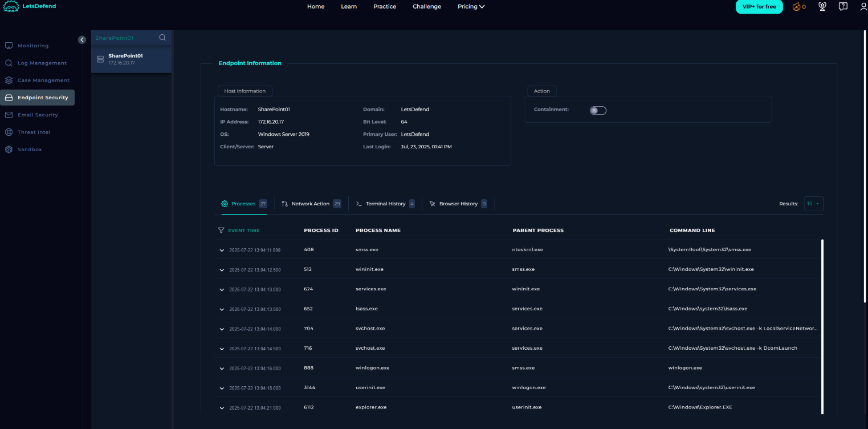Click the Endpoint Security drive icon
Screen dimensions: 868x429
[9, 98]
